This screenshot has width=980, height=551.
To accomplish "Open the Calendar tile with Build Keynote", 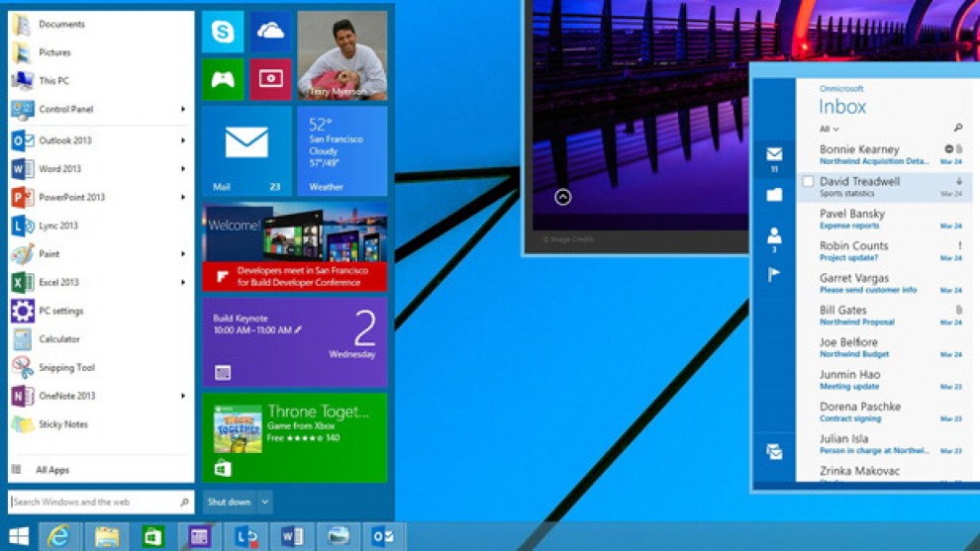I will [x=294, y=342].
